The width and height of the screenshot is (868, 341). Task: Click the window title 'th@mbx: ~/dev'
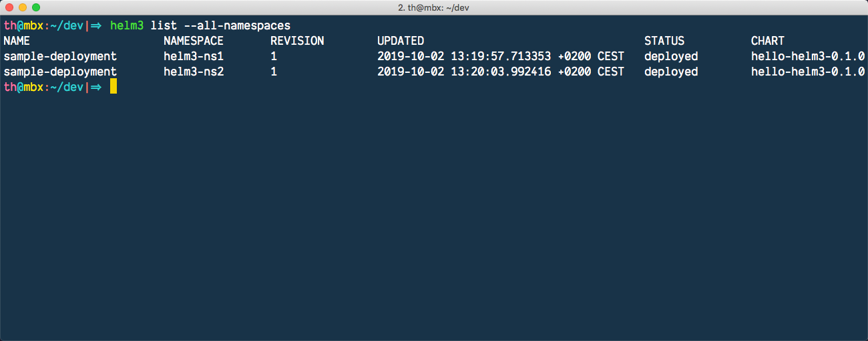pos(434,7)
